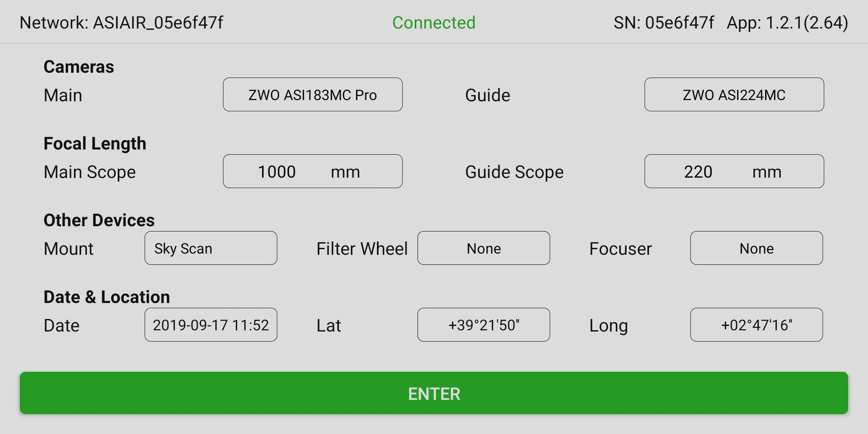Image resolution: width=868 pixels, height=434 pixels.
Task: Open the Guide camera selector showing ASI224MC
Action: pos(734,95)
